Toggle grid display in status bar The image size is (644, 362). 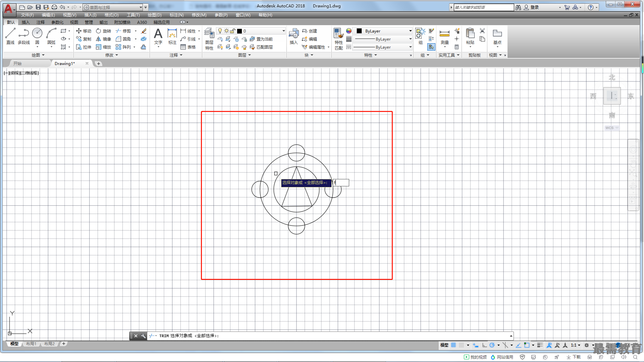[453, 345]
